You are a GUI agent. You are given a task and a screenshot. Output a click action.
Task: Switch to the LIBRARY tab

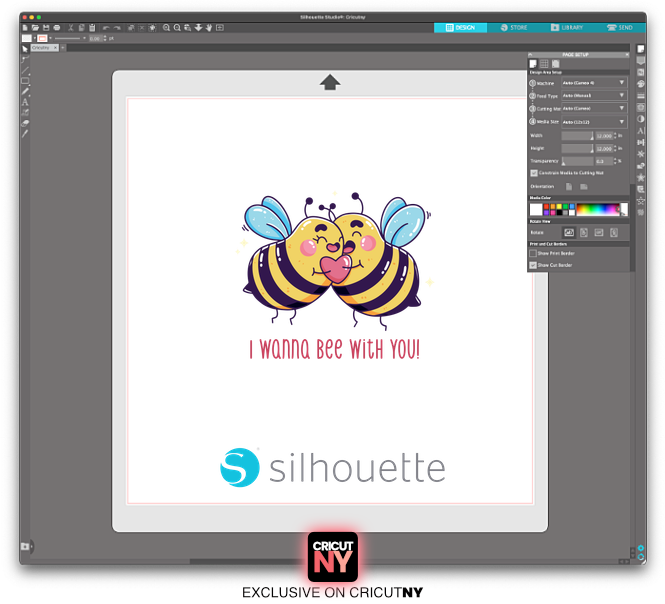pos(567,28)
